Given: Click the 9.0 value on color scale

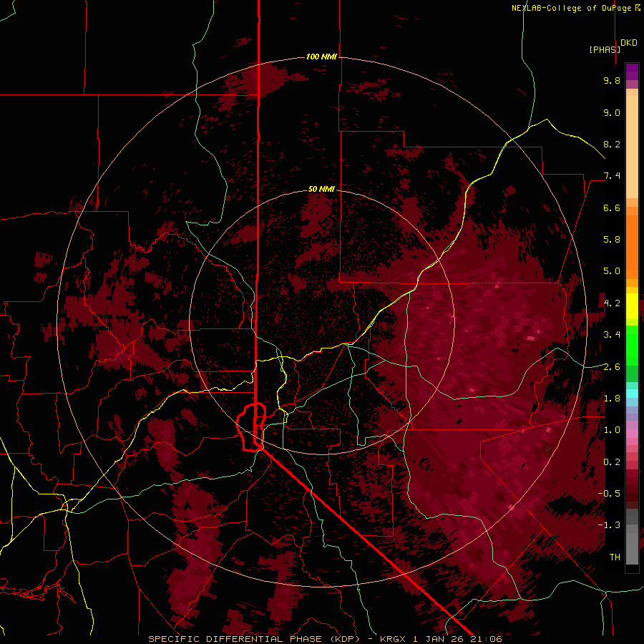Looking at the screenshot, I should (x=612, y=112).
